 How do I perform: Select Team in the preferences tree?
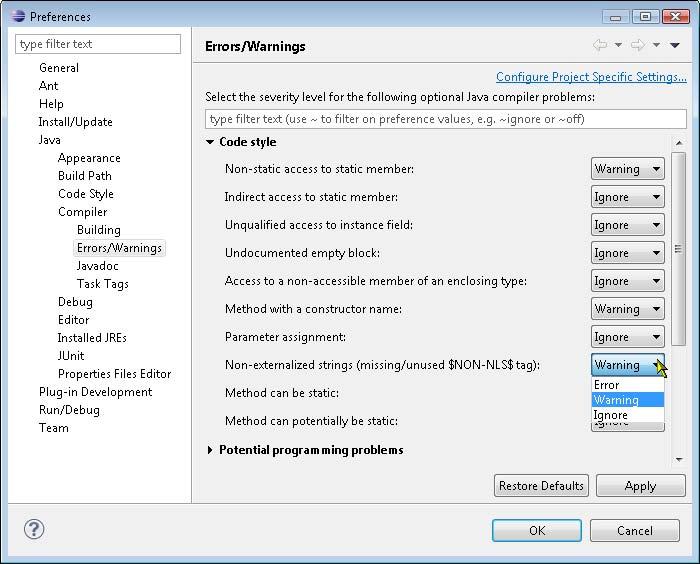pos(54,428)
